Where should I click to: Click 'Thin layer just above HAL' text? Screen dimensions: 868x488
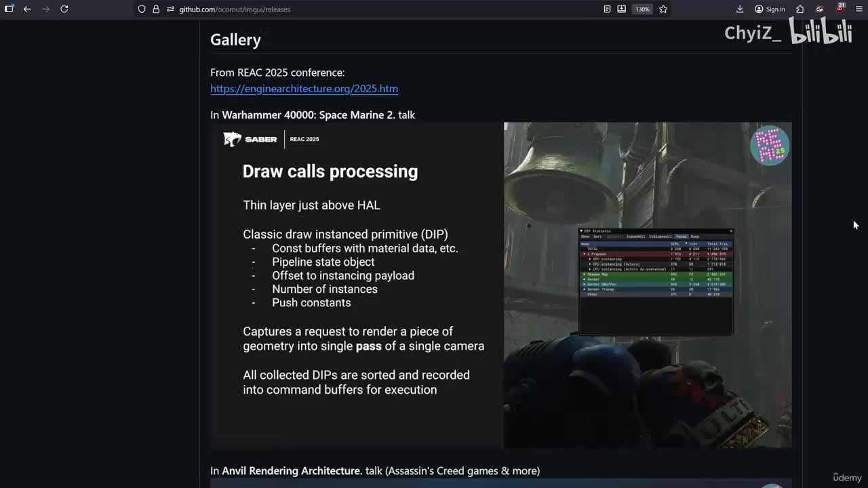click(311, 205)
